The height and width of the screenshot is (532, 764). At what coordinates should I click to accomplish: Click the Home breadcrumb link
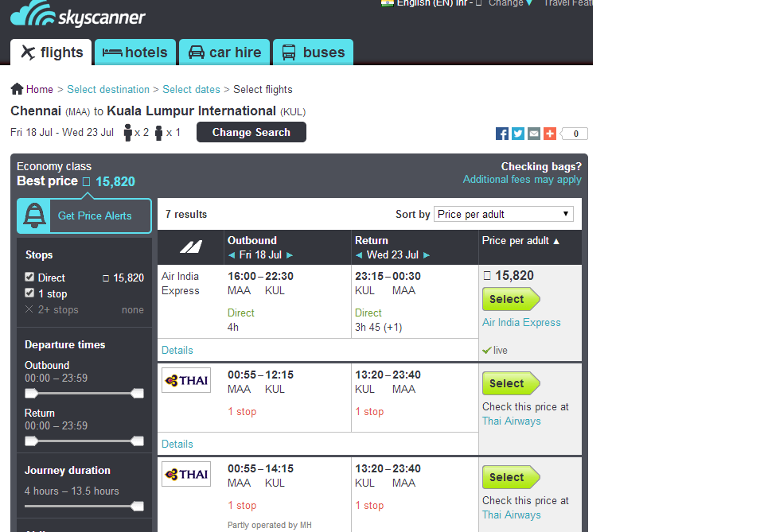coord(40,90)
